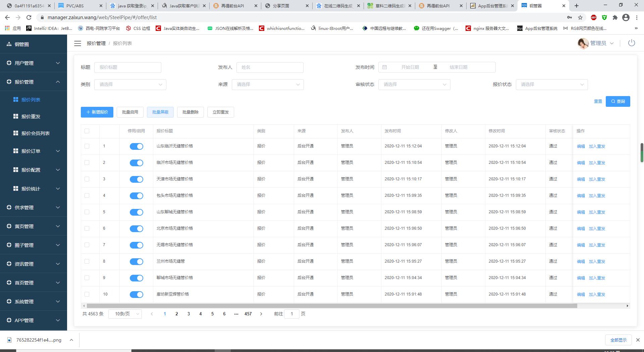Viewport: 644px width, 352px height.
Task: Disable the toggle for 山东临沂无缝管价格
Action: tap(136, 146)
